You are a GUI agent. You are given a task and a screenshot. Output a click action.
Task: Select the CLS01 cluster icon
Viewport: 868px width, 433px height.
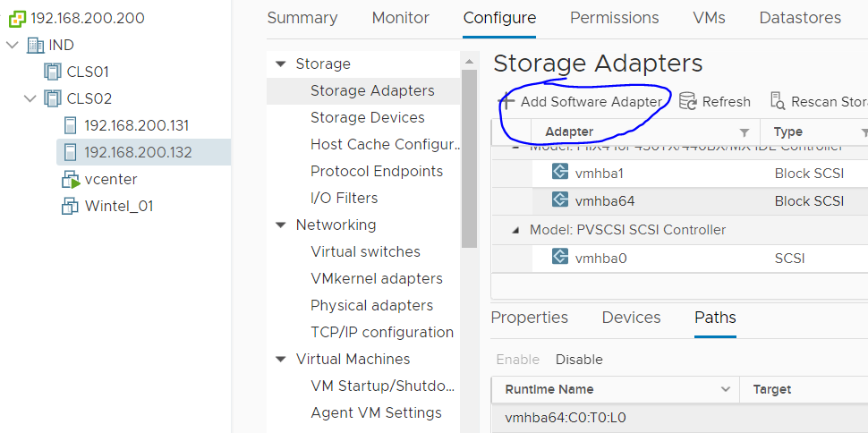coord(53,72)
